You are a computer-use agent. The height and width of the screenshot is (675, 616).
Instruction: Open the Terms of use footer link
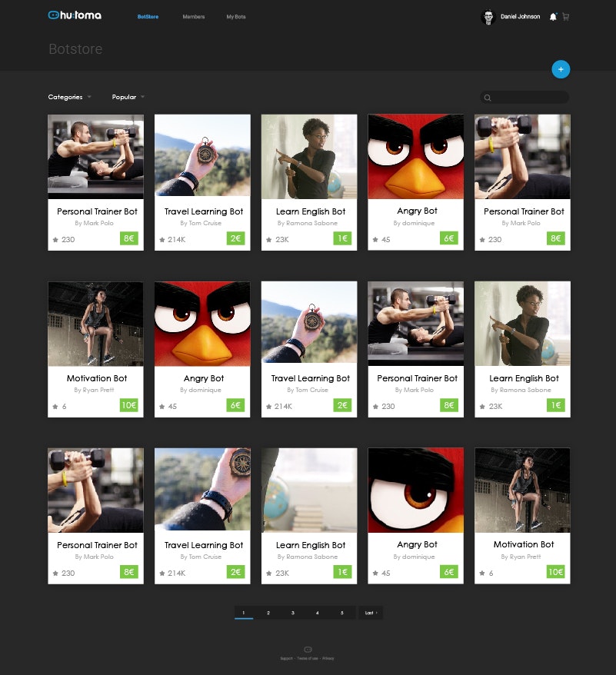click(308, 658)
